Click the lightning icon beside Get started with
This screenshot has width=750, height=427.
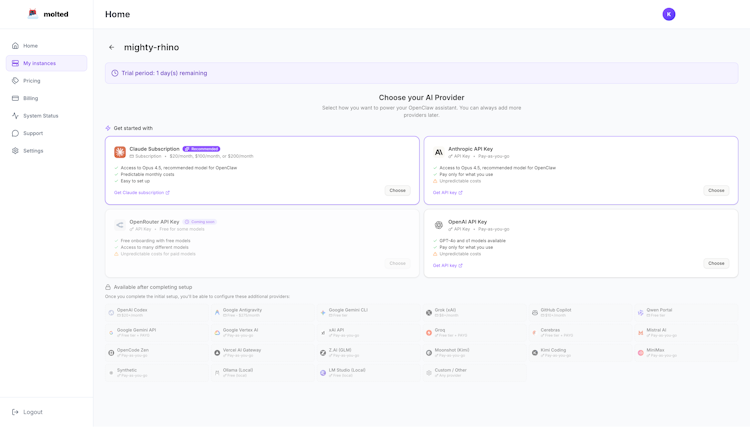(x=108, y=128)
